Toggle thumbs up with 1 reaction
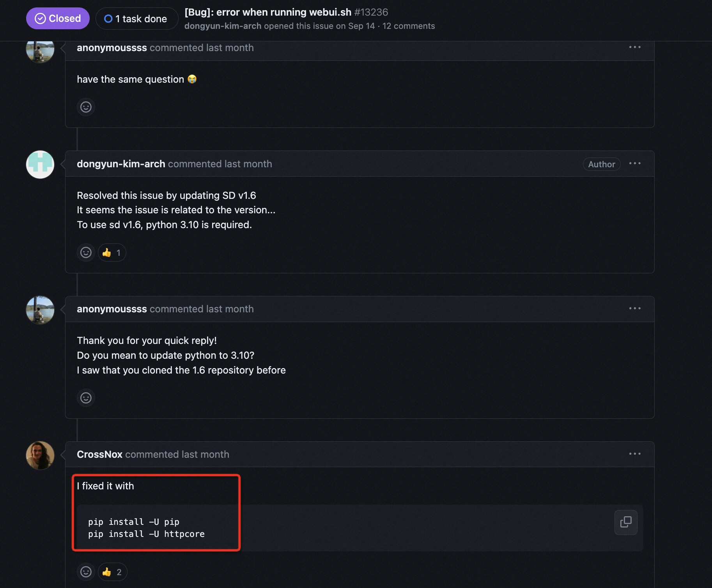712x588 pixels. point(112,252)
